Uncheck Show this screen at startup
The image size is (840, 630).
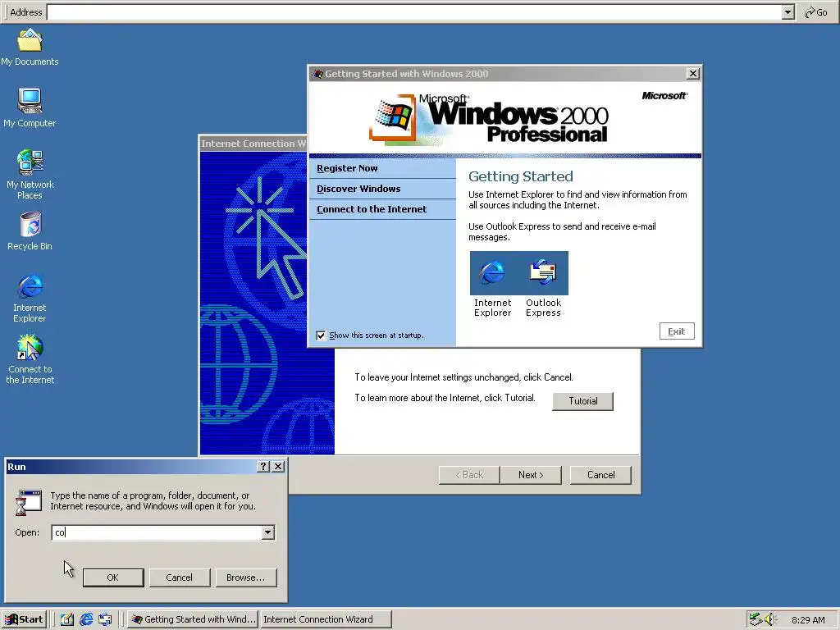point(321,336)
